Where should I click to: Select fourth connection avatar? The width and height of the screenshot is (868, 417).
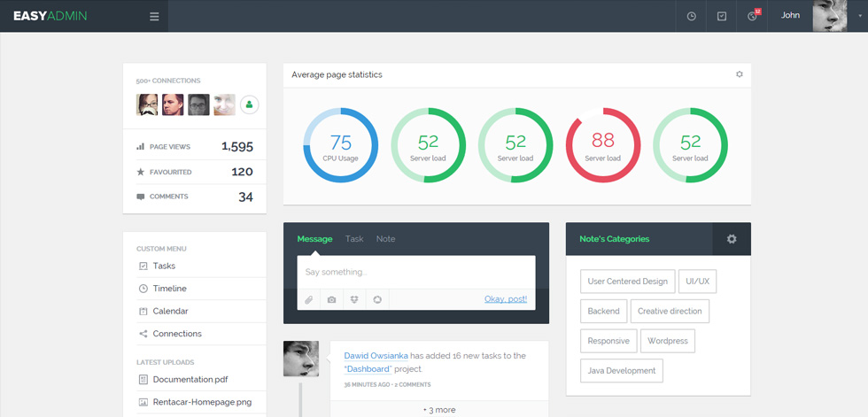(225, 104)
